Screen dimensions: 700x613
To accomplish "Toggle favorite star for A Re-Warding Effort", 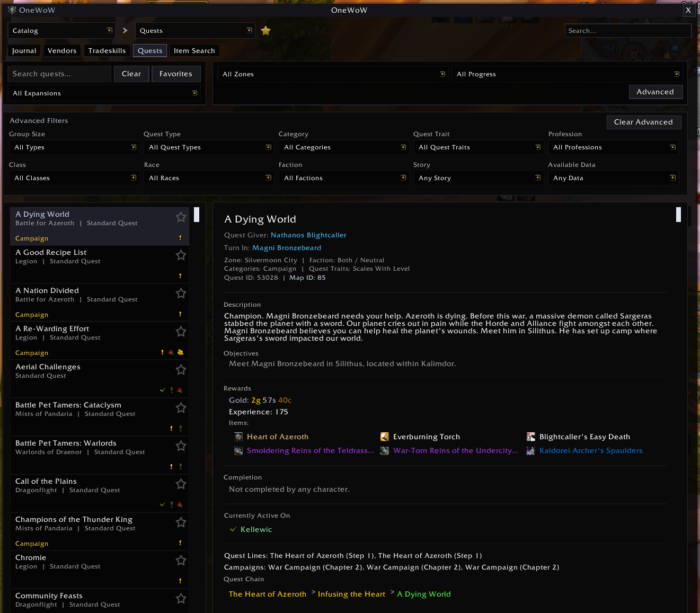I will click(181, 332).
